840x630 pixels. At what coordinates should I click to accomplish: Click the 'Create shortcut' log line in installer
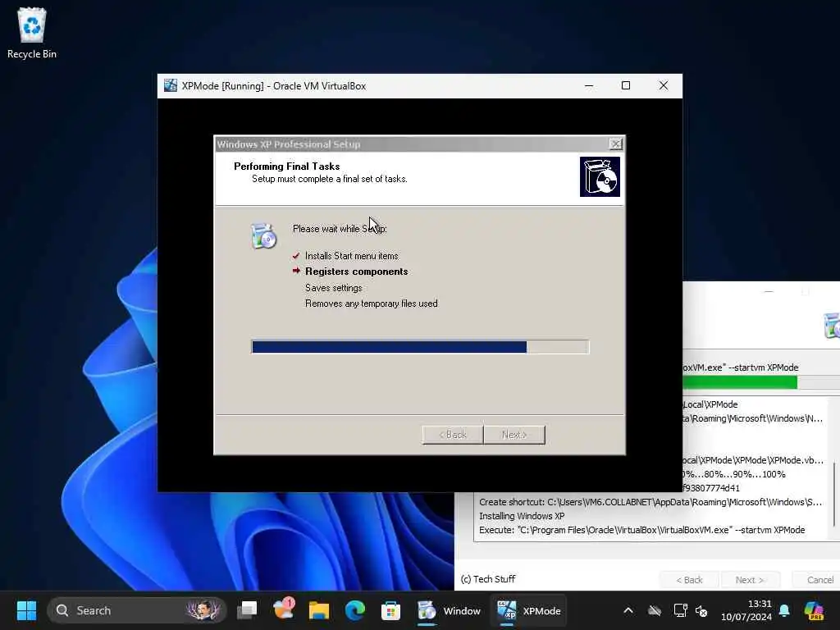pos(651,502)
